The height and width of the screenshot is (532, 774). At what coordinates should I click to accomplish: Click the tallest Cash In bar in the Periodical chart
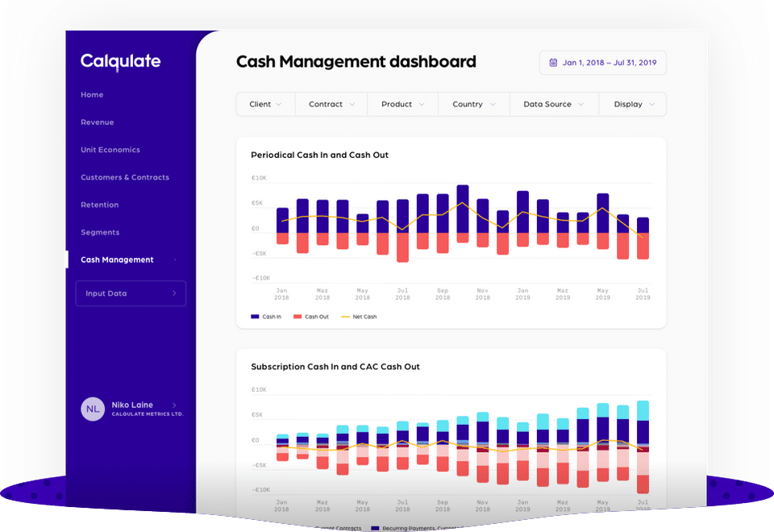(x=463, y=209)
